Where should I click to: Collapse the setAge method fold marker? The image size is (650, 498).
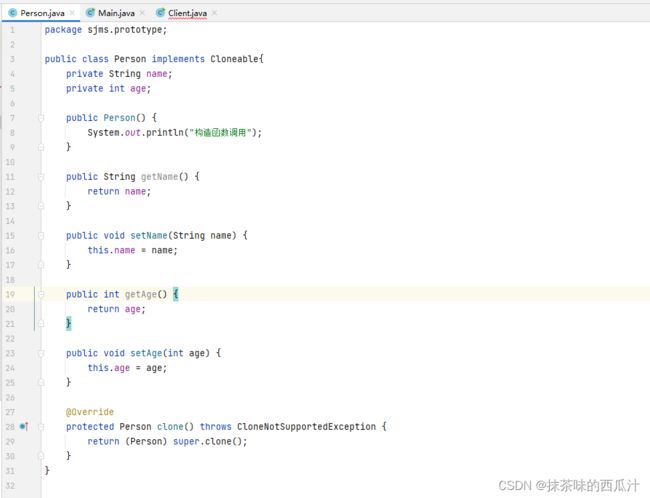pos(41,353)
